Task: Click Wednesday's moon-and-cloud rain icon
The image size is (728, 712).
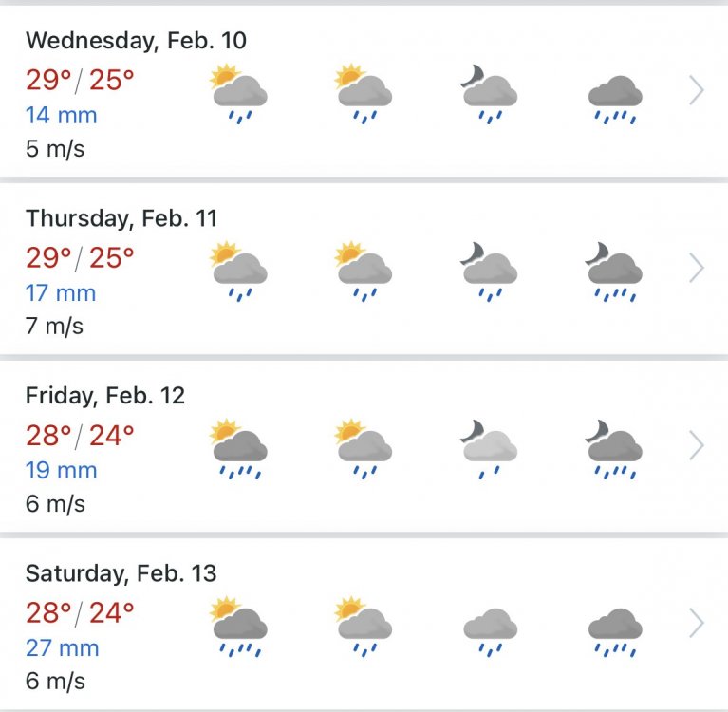Action: (489, 92)
